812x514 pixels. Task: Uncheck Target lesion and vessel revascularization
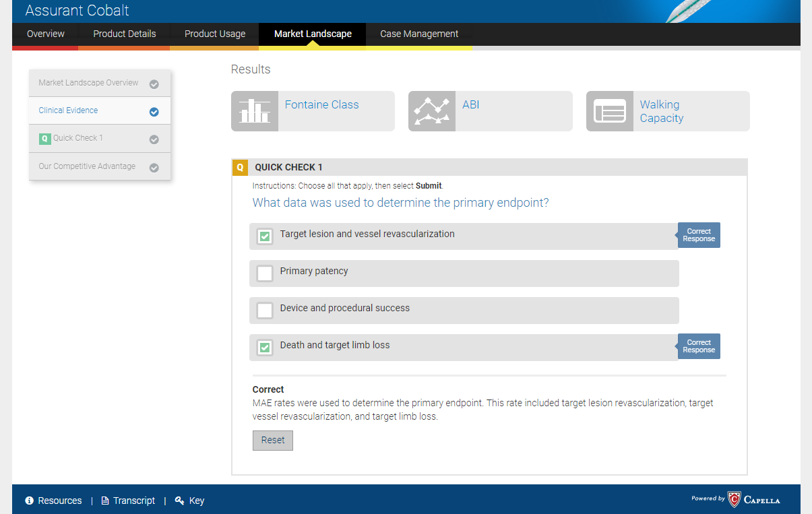[x=265, y=236]
